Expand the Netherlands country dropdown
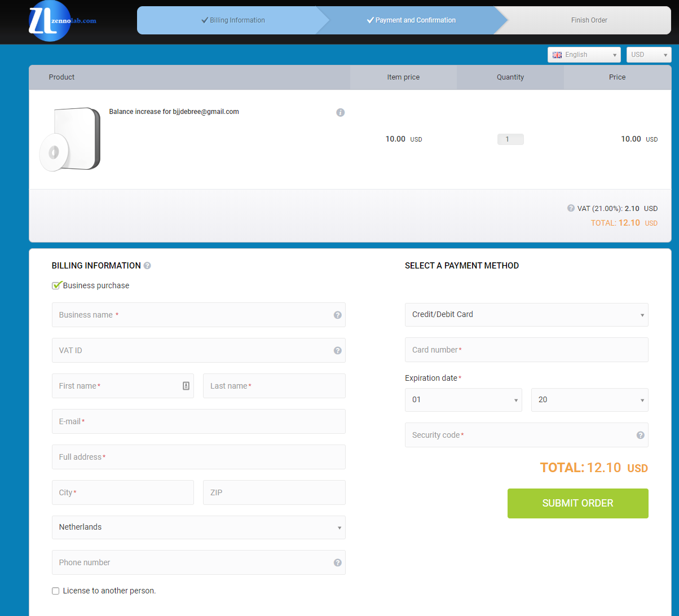The width and height of the screenshot is (679, 616). [x=199, y=527]
